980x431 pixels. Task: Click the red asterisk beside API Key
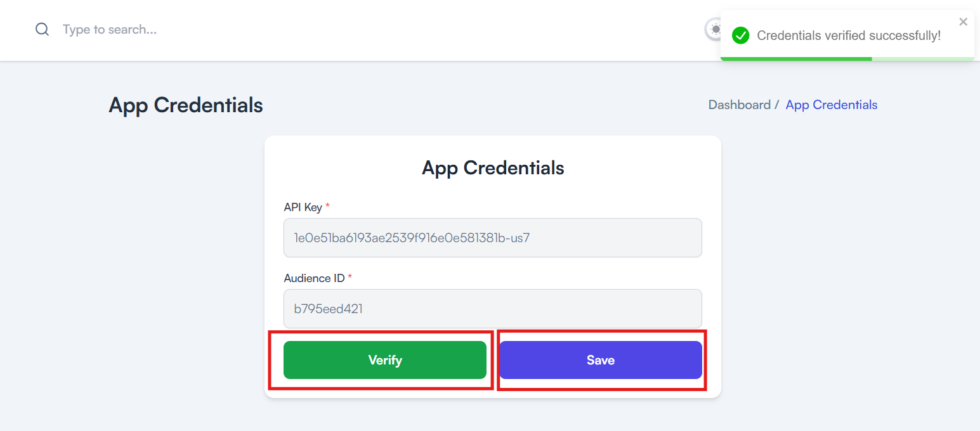[x=327, y=206]
